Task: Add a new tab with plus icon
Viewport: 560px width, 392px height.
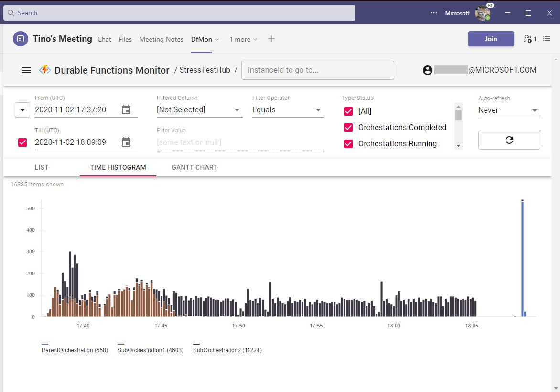Action: (x=271, y=39)
